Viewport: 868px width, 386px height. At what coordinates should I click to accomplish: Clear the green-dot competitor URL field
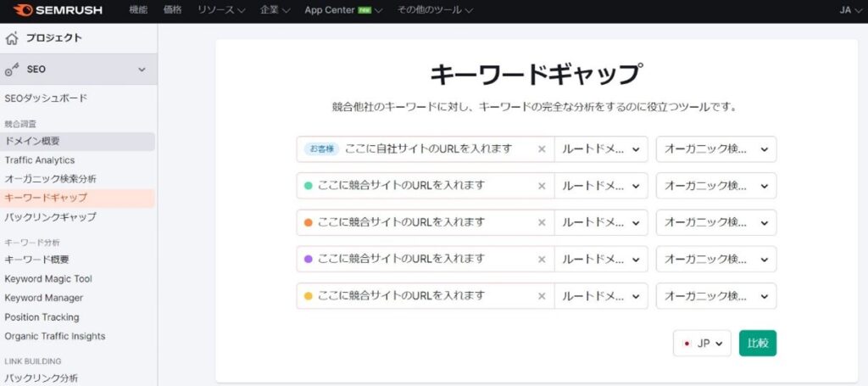tap(542, 186)
